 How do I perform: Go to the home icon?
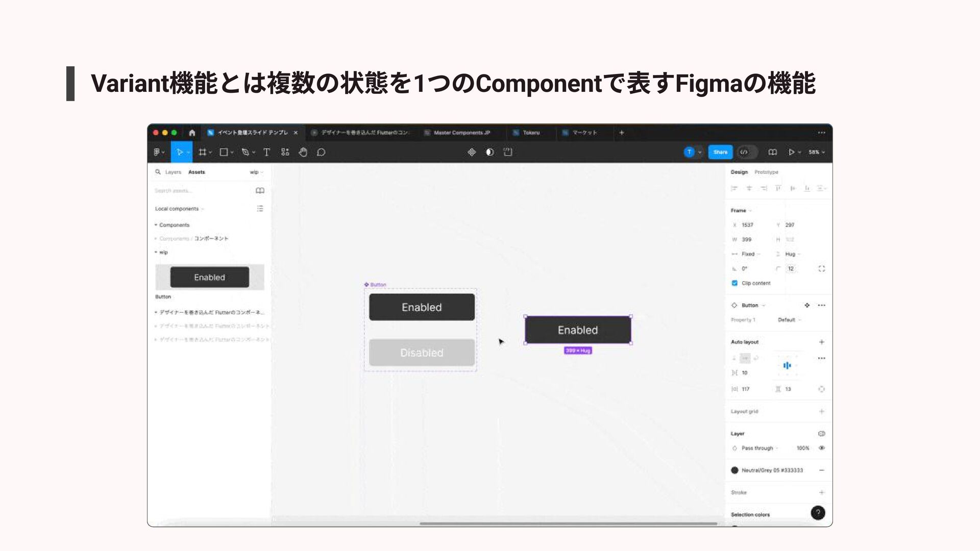pos(192,133)
